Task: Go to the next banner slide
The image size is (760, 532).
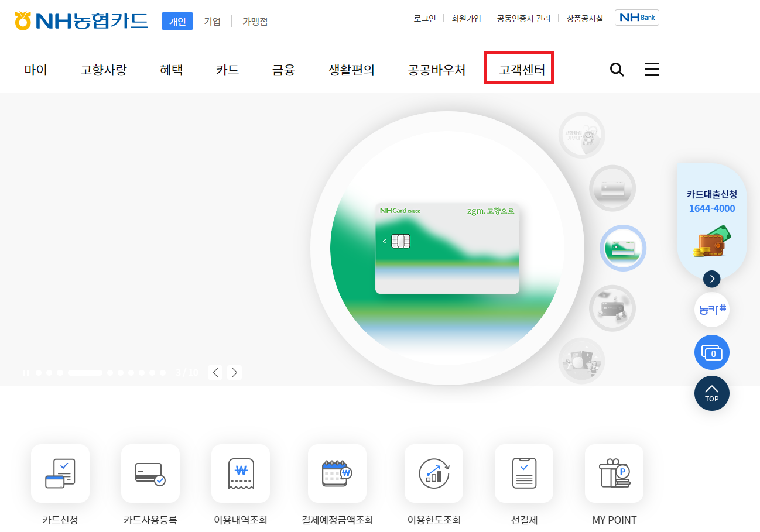Action: (x=234, y=372)
